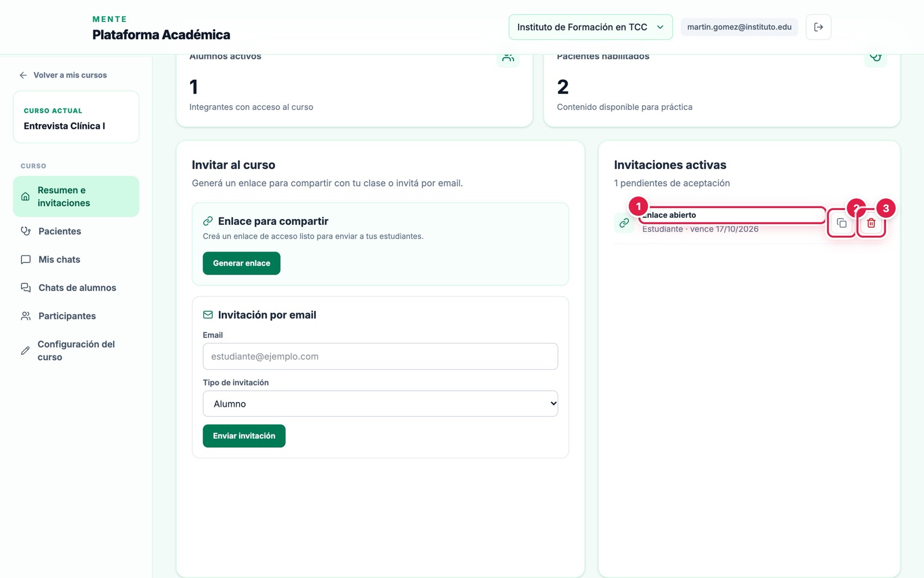Click the logout icon button
924x578 pixels.
coord(818,27)
